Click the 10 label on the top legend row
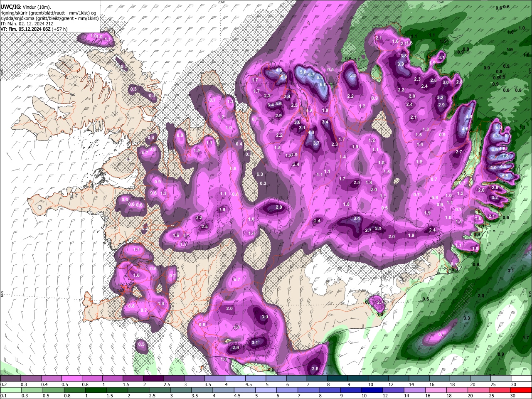The height and width of the screenshot is (399, 532). click(370, 384)
